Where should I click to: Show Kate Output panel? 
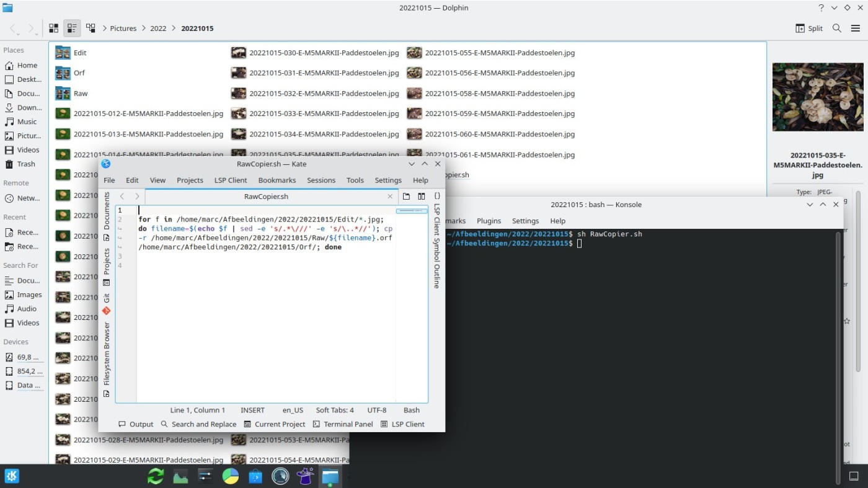coord(136,424)
